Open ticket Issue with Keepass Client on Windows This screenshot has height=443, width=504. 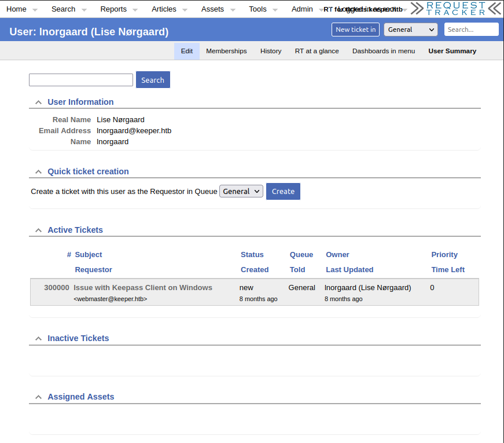pyautogui.click(x=143, y=288)
